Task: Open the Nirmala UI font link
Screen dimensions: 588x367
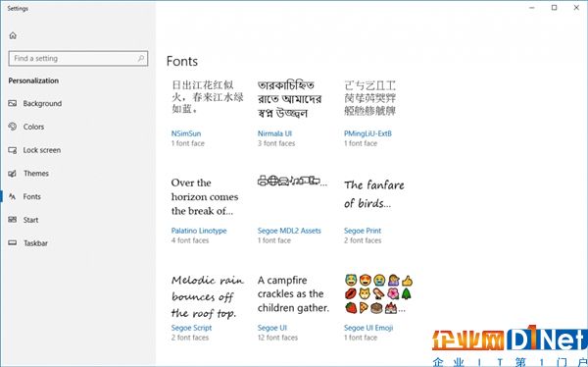Action: [274, 133]
